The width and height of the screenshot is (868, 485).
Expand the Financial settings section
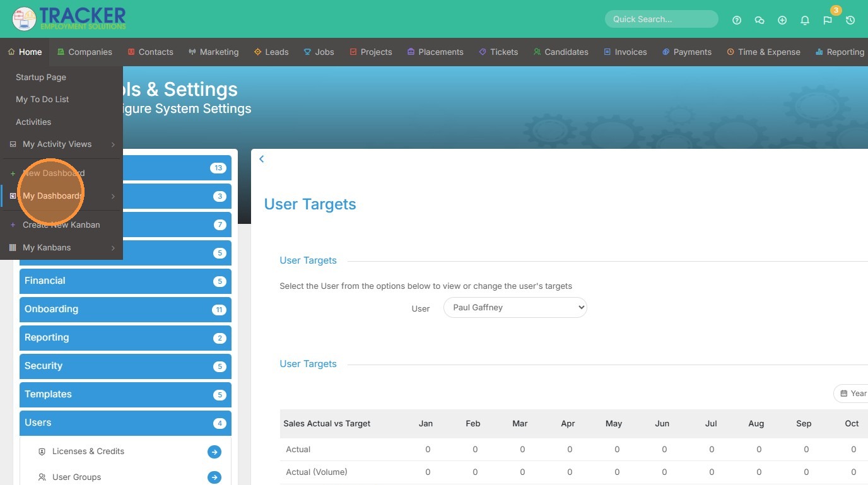point(126,281)
